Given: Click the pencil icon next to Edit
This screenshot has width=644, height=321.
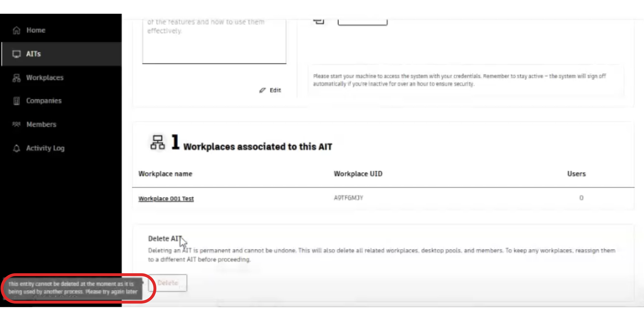Looking at the screenshot, I should [x=262, y=90].
